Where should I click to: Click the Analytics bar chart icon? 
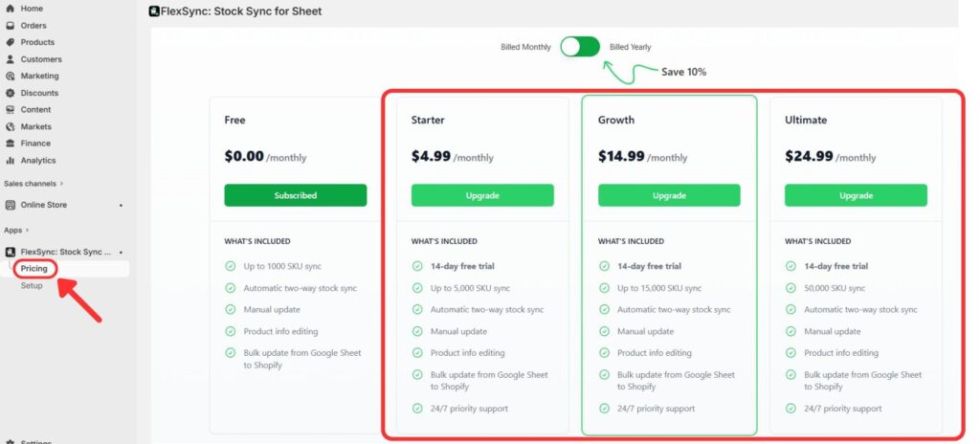point(11,161)
